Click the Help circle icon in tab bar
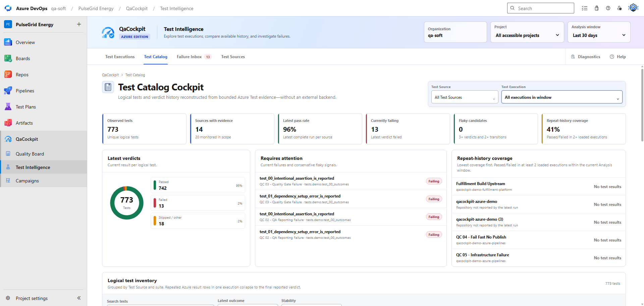This screenshot has height=306, width=644. point(612,57)
